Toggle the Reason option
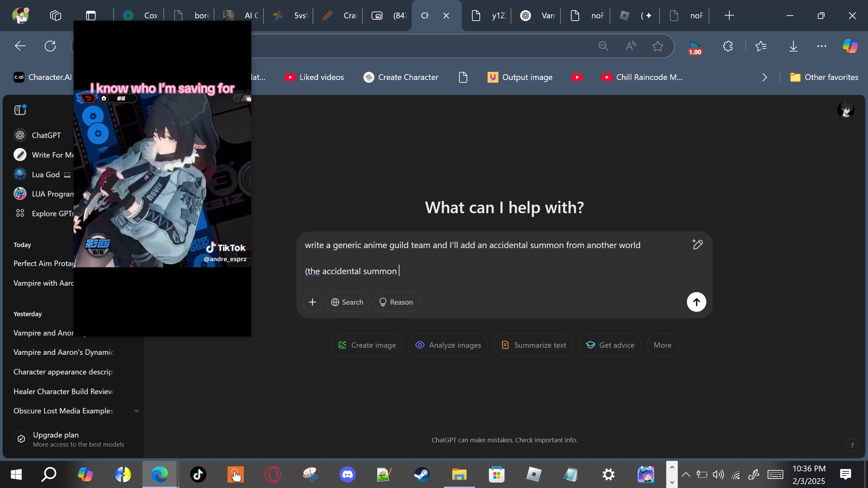This screenshot has width=868, height=488. coord(396,302)
